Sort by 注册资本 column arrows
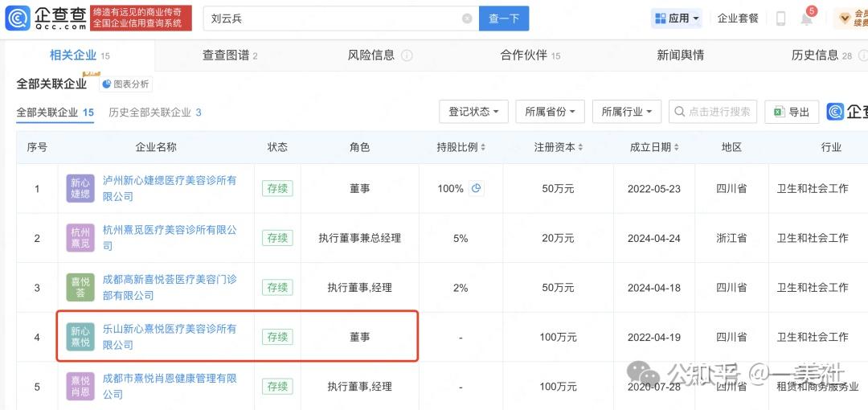Viewport: 868px width, 410px height. [x=579, y=148]
